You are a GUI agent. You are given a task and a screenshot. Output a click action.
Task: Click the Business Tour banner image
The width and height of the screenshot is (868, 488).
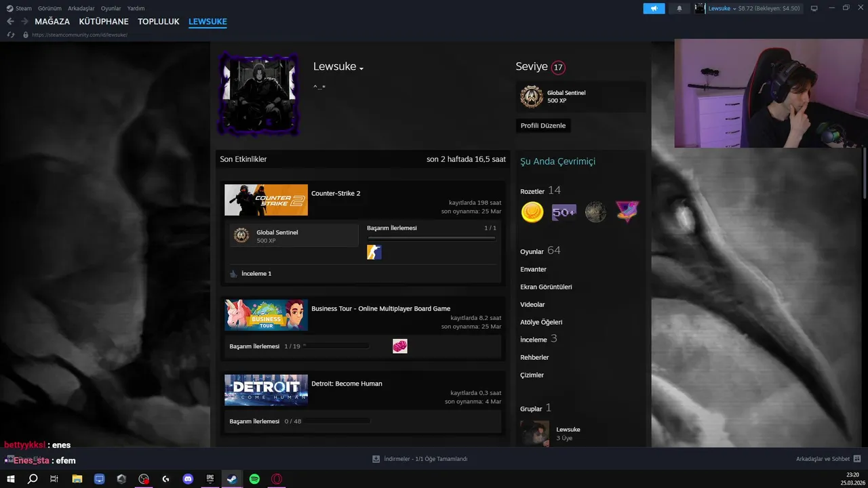click(x=266, y=315)
